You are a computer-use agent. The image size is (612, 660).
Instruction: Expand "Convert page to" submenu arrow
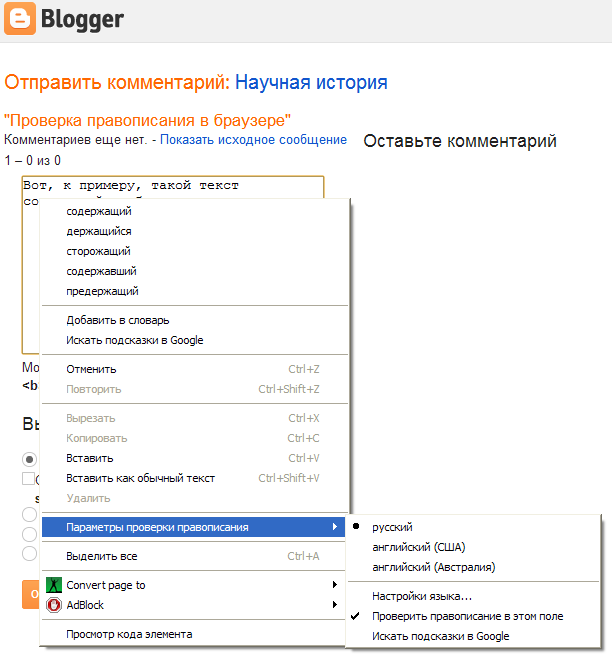point(335,585)
